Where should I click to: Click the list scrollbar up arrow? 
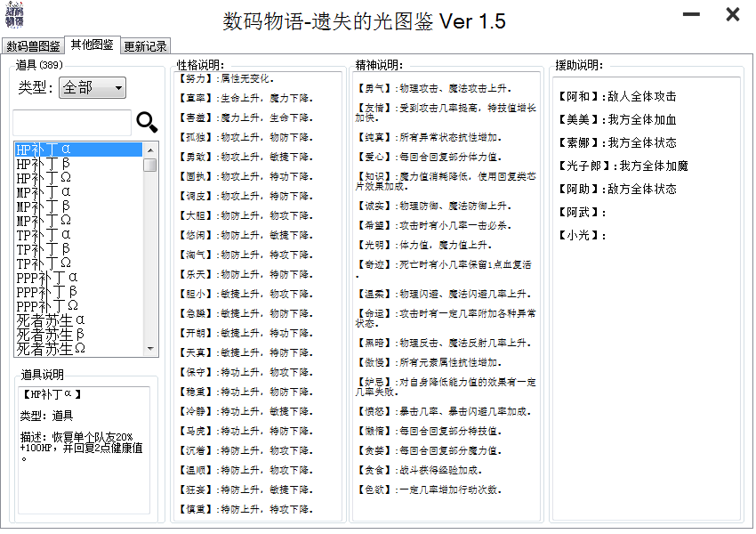point(150,150)
